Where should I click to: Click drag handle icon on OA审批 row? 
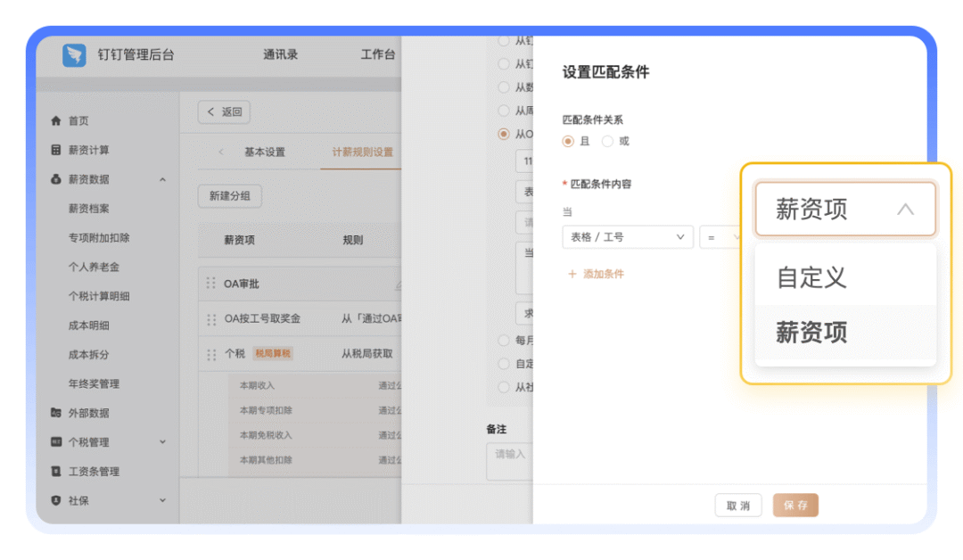pos(211,284)
